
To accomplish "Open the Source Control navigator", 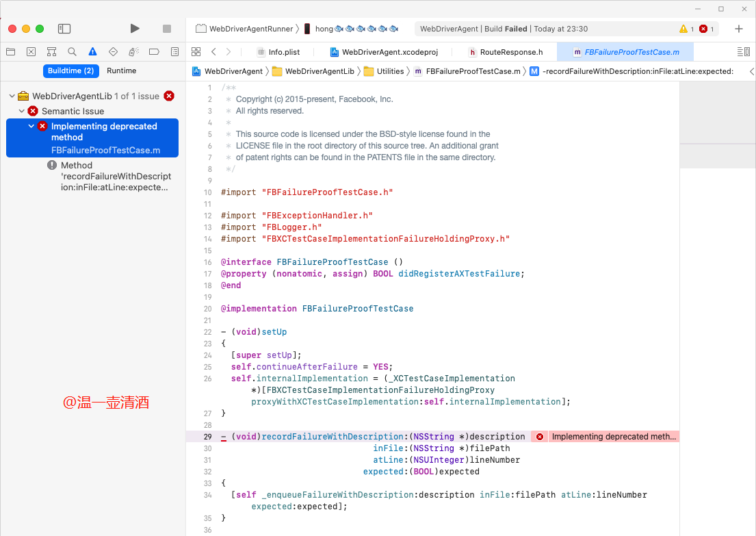I will [31, 51].
